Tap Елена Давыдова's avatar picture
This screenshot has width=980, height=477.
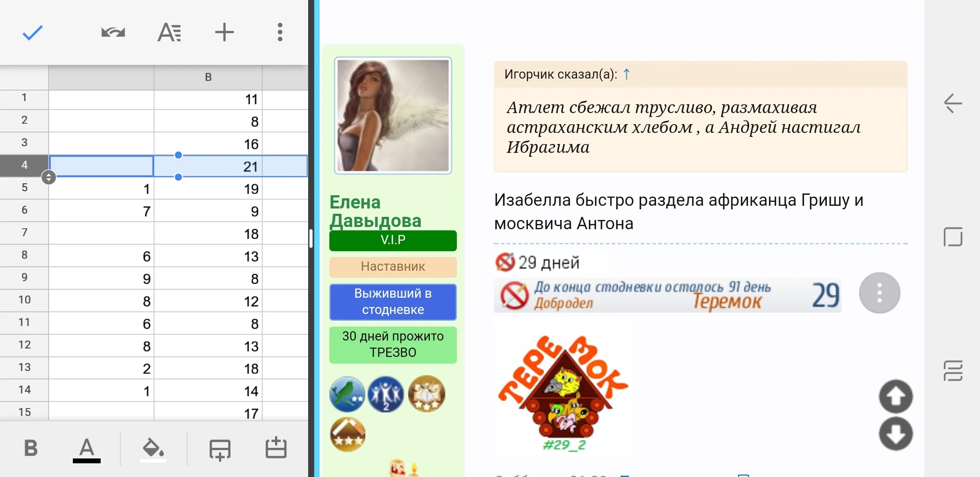pyautogui.click(x=392, y=115)
